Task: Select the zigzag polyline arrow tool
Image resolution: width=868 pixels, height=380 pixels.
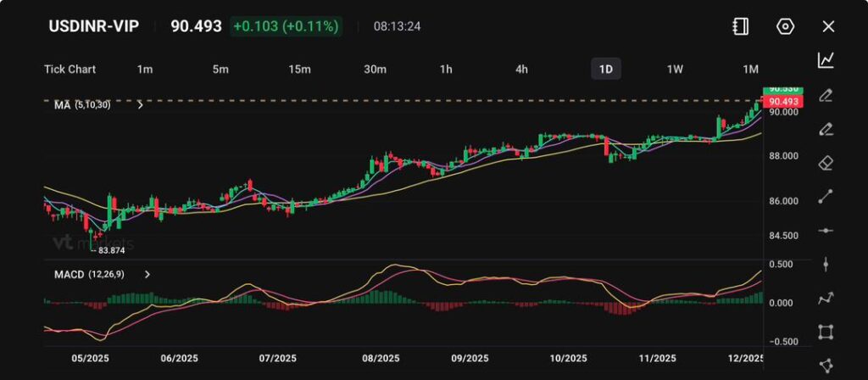Action: point(826,298)
